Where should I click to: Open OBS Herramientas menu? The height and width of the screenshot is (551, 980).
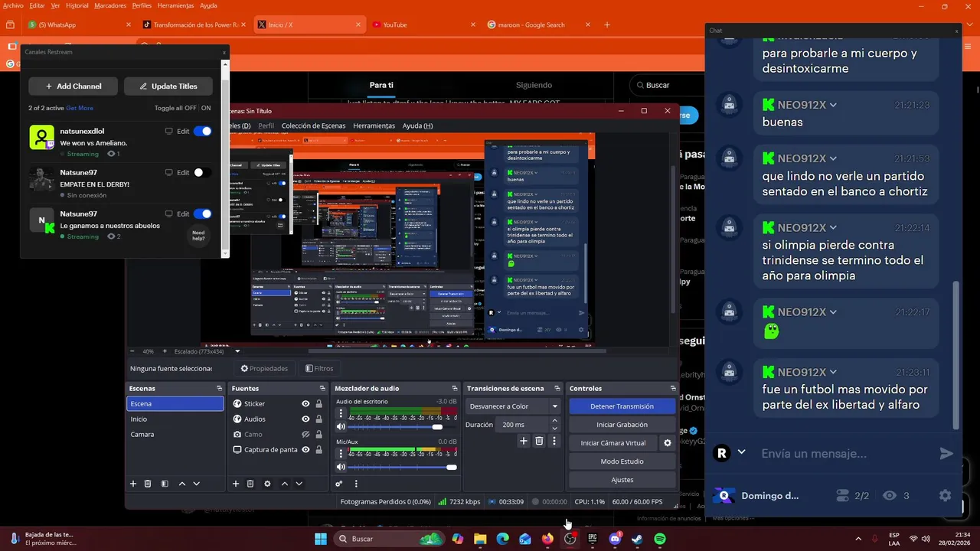(x=374, y=126)
